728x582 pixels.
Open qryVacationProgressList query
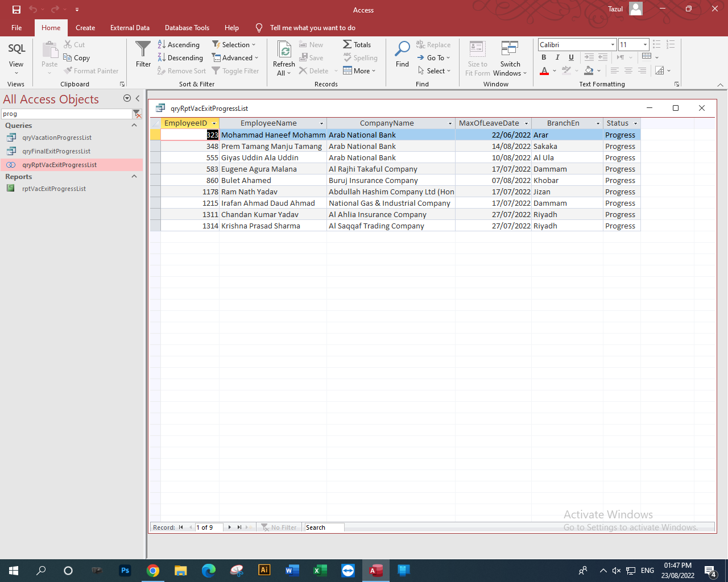coord(57,138)
